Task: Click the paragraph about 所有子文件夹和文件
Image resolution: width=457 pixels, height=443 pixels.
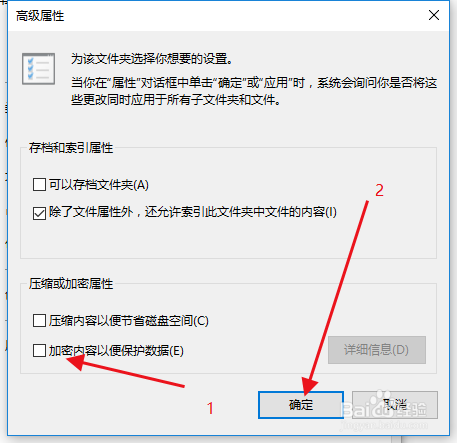Action: pyautogui.click(x=254, y=91)
